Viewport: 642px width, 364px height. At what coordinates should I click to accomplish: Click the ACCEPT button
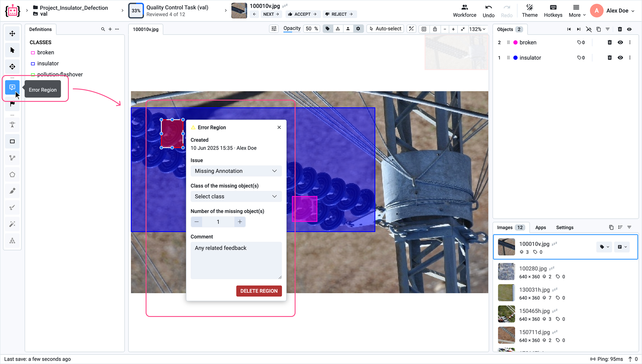click(303, 14)
